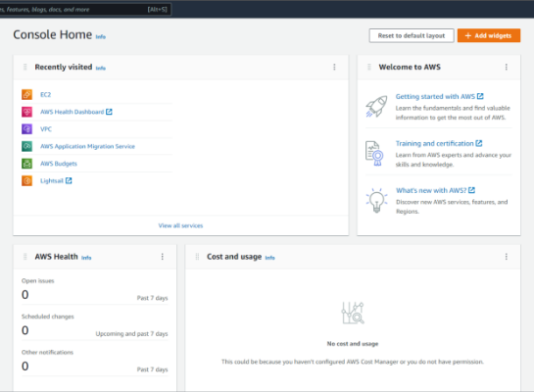Screen dimensions: 534x392
Task: Open Getting started with AWS link
Action: 435,96
